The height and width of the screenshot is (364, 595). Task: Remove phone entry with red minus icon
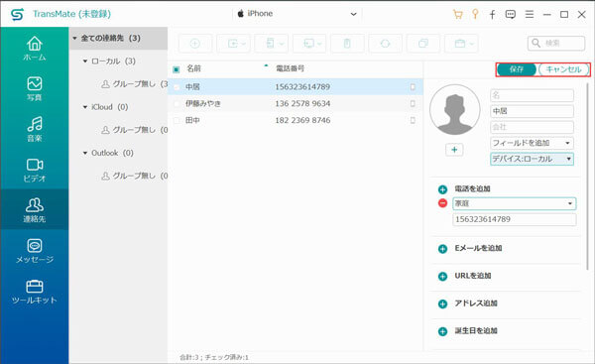click(442, 203)
